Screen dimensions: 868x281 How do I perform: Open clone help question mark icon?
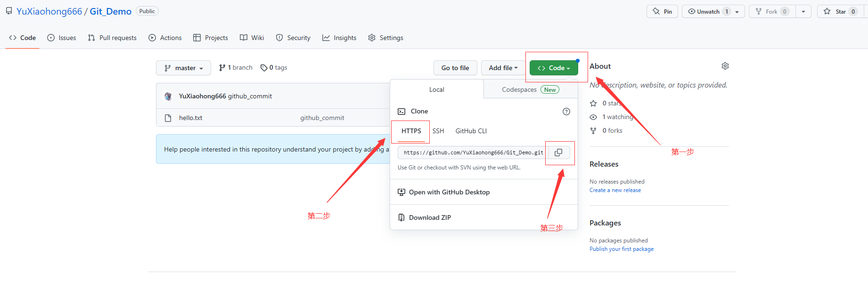(566, 112)
